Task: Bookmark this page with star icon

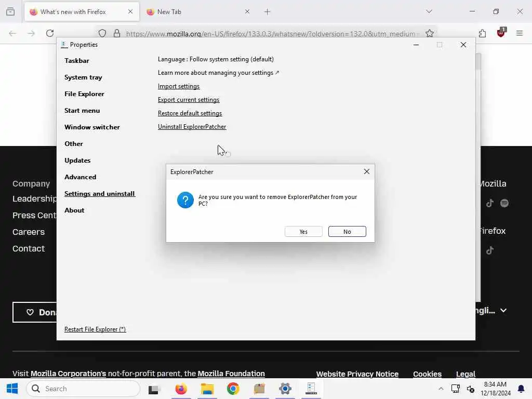Action: pos(430,33)
